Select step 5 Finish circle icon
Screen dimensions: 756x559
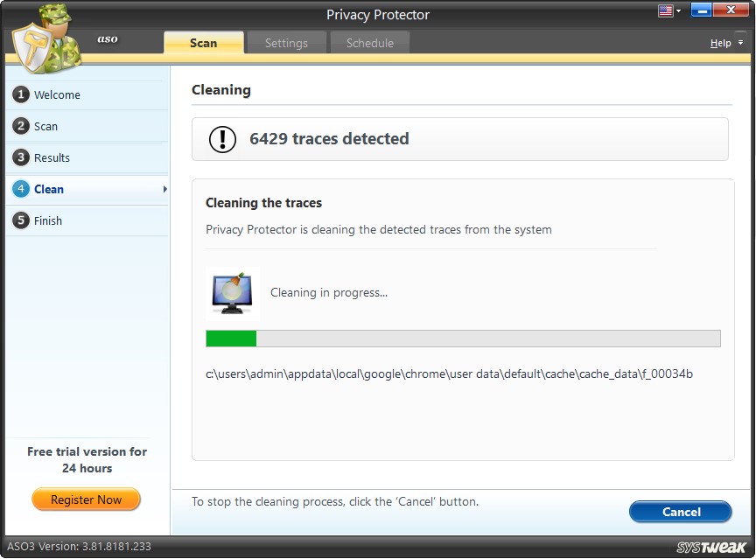click(x=22, y=220)
